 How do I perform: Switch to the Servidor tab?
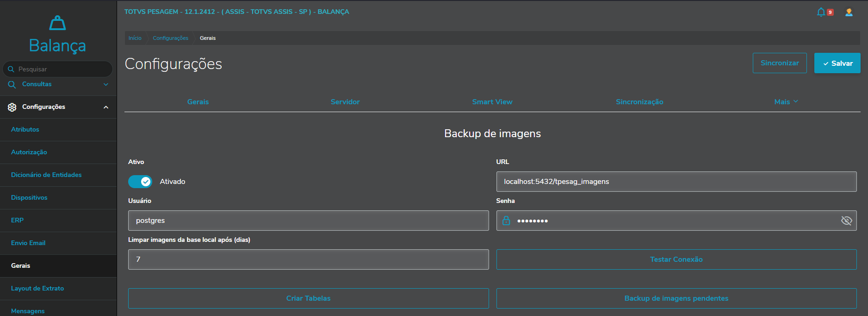(345, 102)
